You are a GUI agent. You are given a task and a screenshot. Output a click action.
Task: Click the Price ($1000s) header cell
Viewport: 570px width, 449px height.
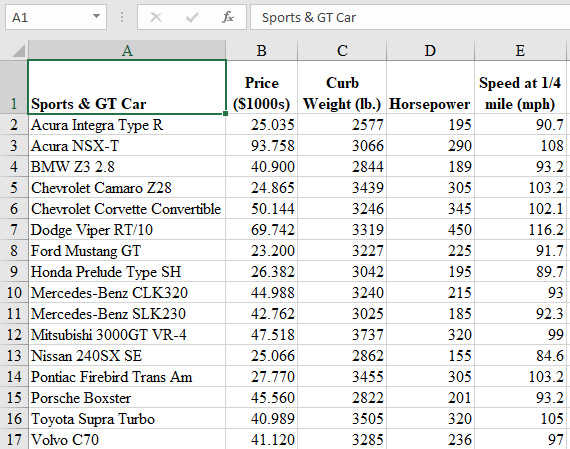coord(261,87)
